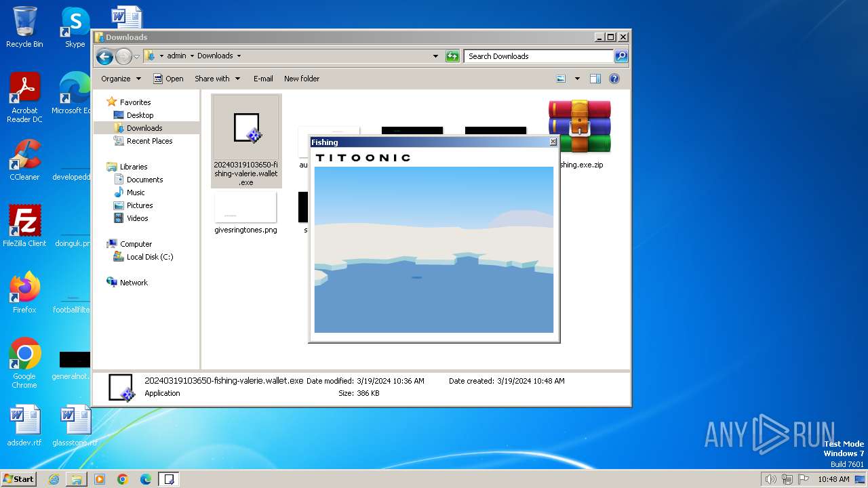Screen dimensions: 868x488
Task: Select the fishing-valerie.wallet.exe file
Action: (246, 141)
